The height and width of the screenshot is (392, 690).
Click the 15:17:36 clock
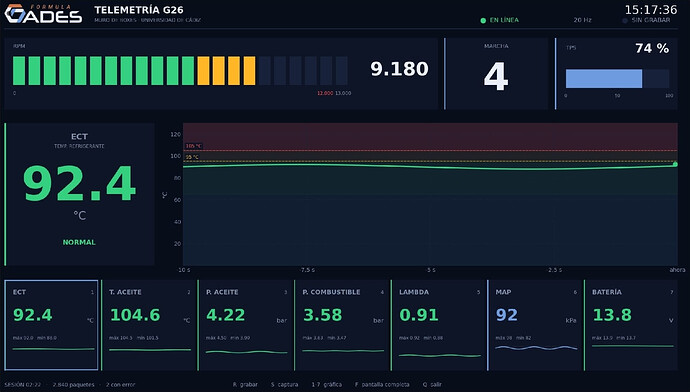pyautogui.click(x=651, y=10)
